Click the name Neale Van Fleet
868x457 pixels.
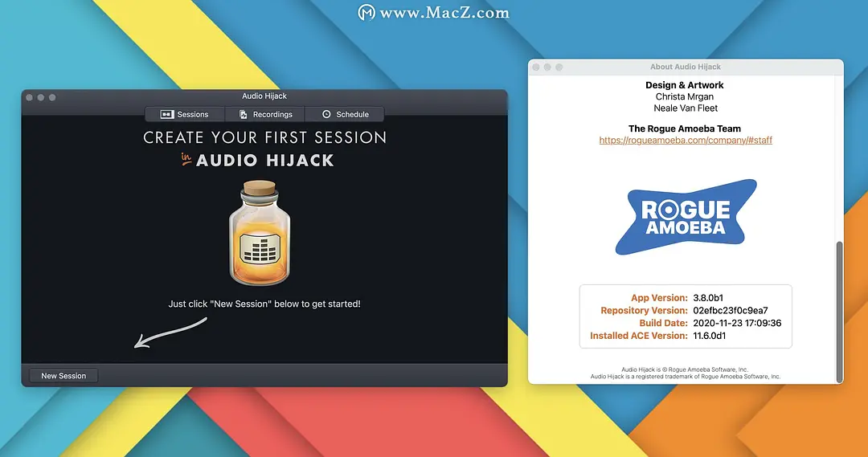pyautogui.click(x=686, y=108)
